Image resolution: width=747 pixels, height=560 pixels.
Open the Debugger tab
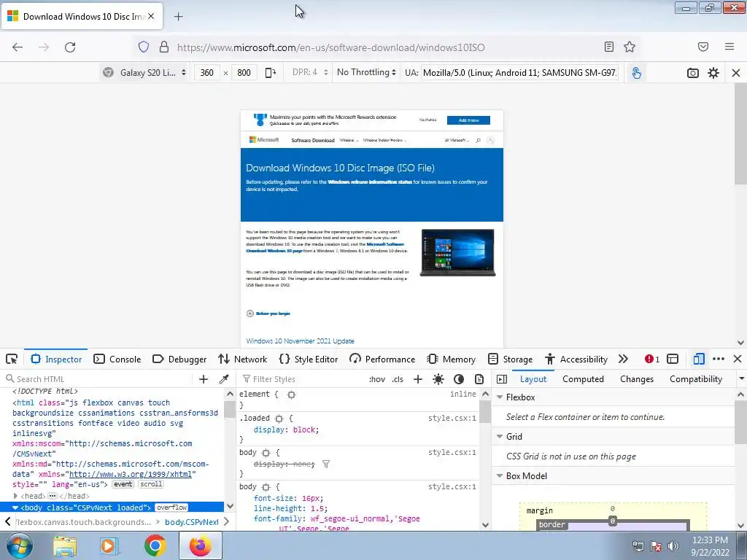[179, 359]
